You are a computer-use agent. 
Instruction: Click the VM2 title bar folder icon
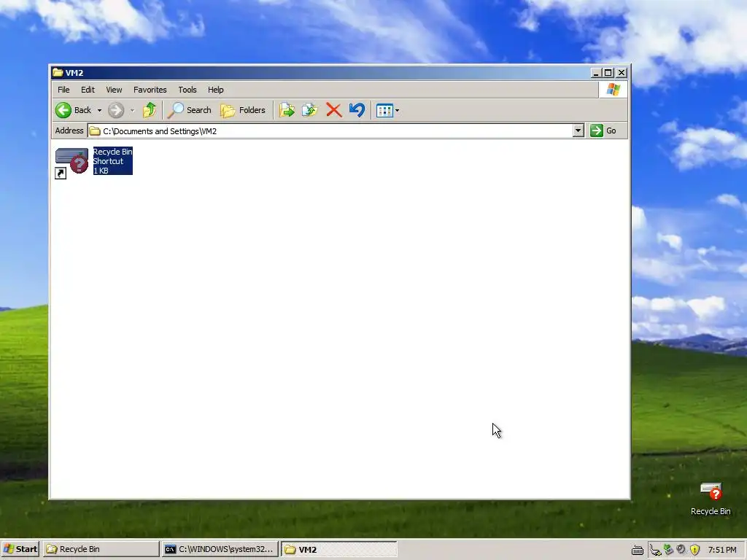pos(58,72)
